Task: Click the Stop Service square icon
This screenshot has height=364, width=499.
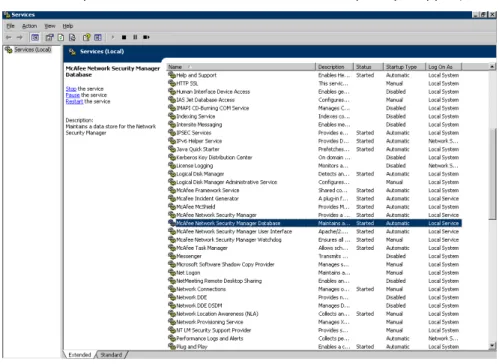Action: [x=124, y=37]
